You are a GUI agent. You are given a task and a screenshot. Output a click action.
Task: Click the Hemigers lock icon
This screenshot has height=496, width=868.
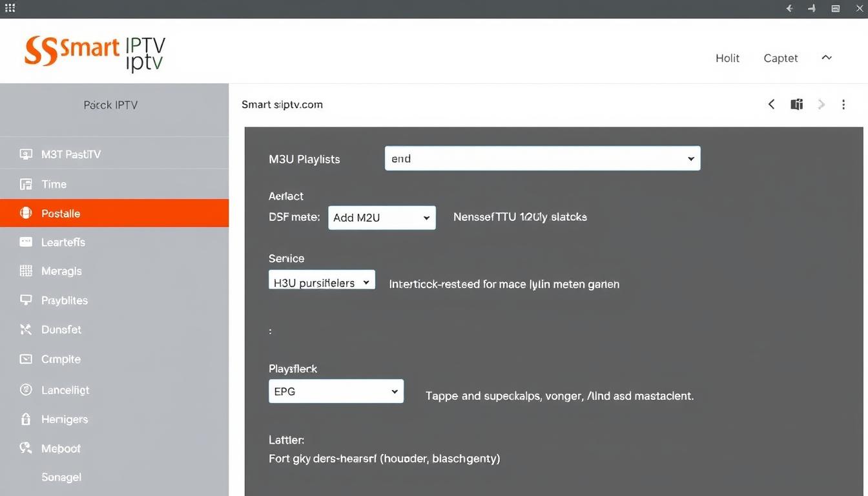pyautogui.click(x=26, y=419)
